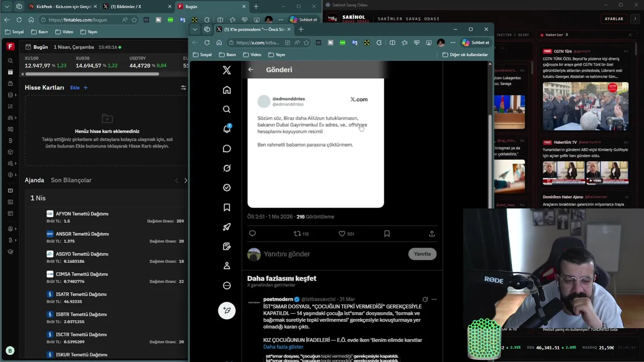This screenshot has width=644, height=362.
Task: Open X search (magnifier) in sidebar
Action: 227,109
